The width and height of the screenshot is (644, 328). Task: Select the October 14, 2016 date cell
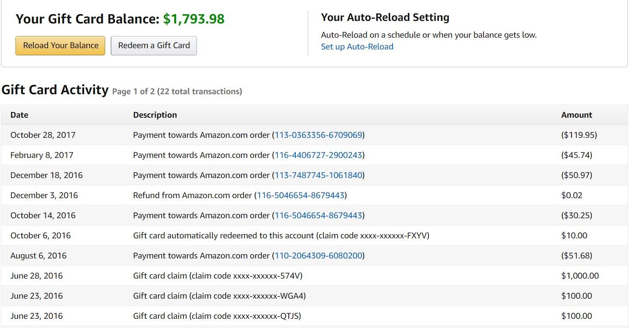coord(43,215)
